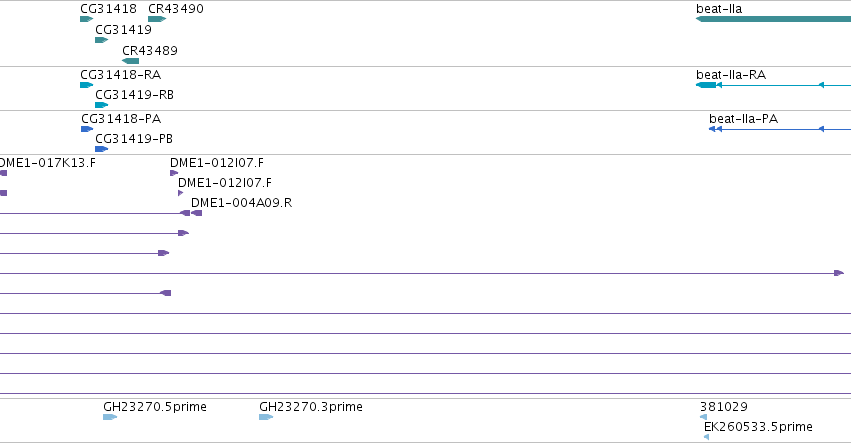Image resolution: width=851 pixels, height=443 pixels.
Task: Select the CG31419-PB protein glyph
Action: (101, 149)
